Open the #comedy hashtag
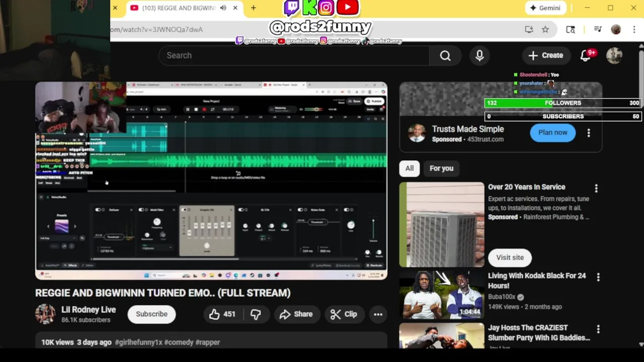644x362 pixels. 179,342
